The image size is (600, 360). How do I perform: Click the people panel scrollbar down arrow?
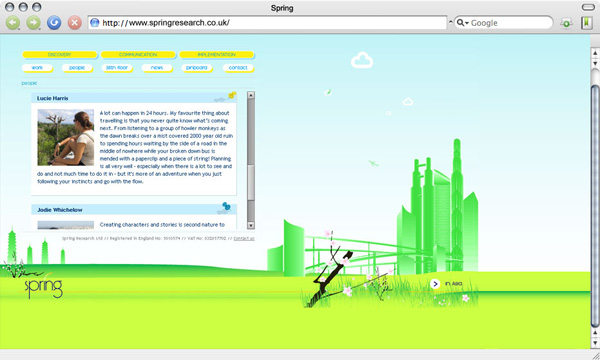251,225
